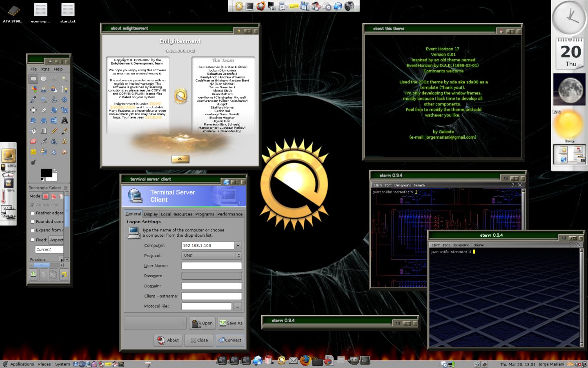
Task: Launch GIMP from the bottom dock
Action: (x=354, y=360)
